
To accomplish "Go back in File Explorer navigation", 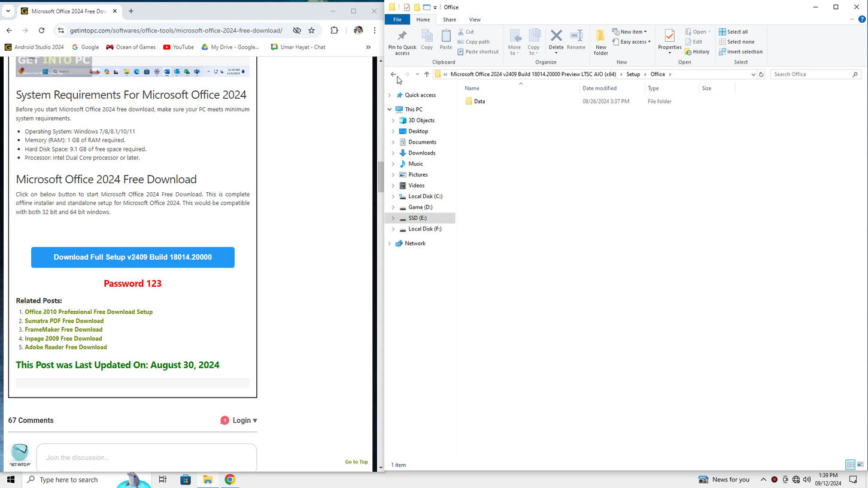I will point(393,74).
